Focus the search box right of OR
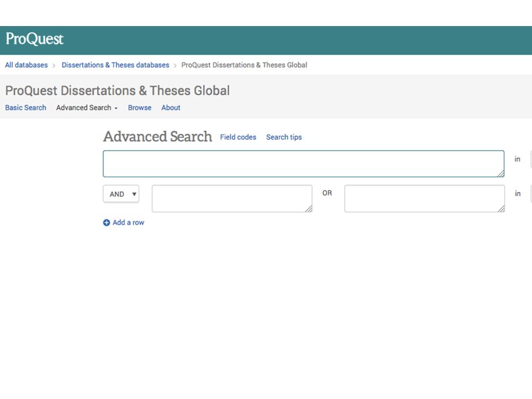 tap(424, 198)
